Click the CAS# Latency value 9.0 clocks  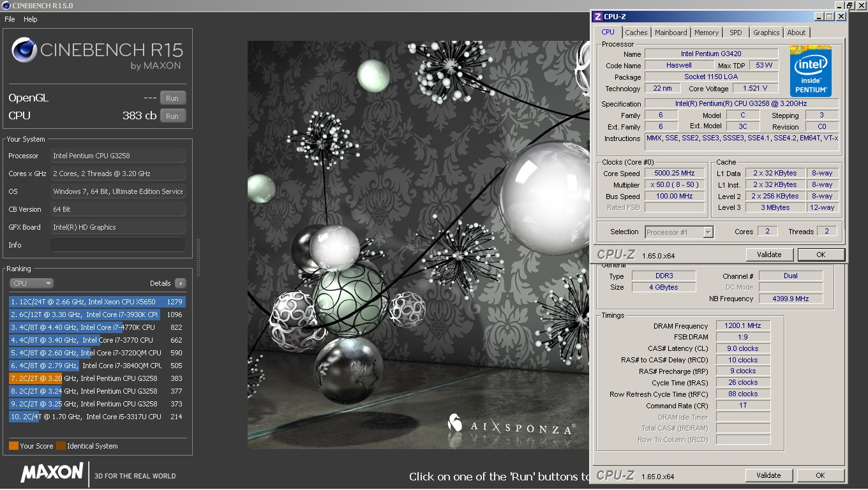pos(743,348)
